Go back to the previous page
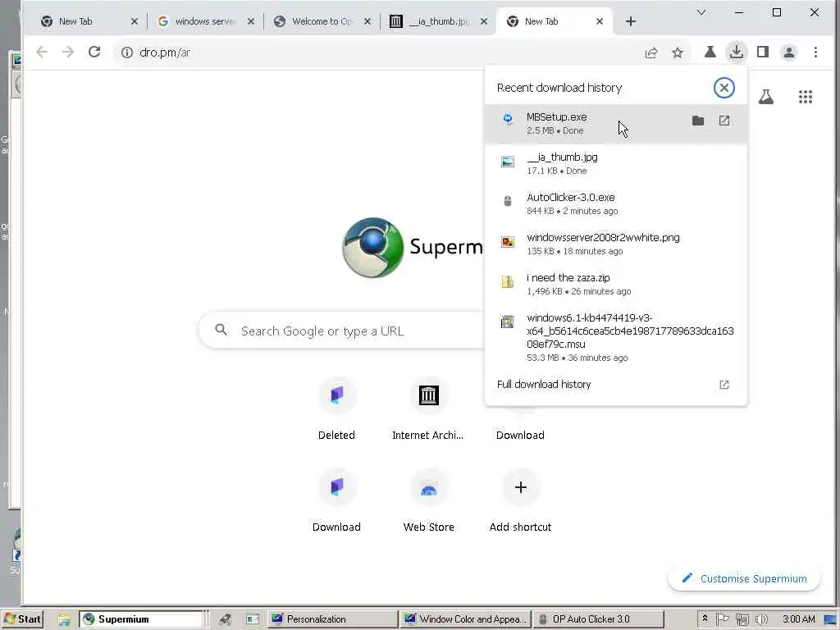The width and height of the screenshot is (840, 630). pyautogui.click(x=42, y=52)
